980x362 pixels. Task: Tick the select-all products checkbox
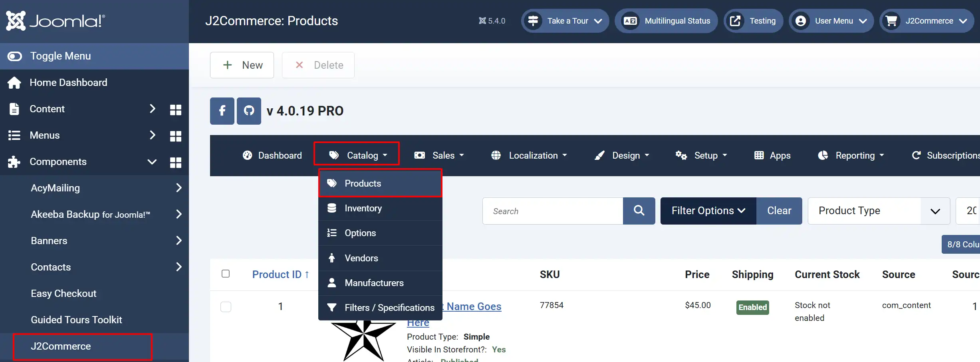(x=226, y=274)
